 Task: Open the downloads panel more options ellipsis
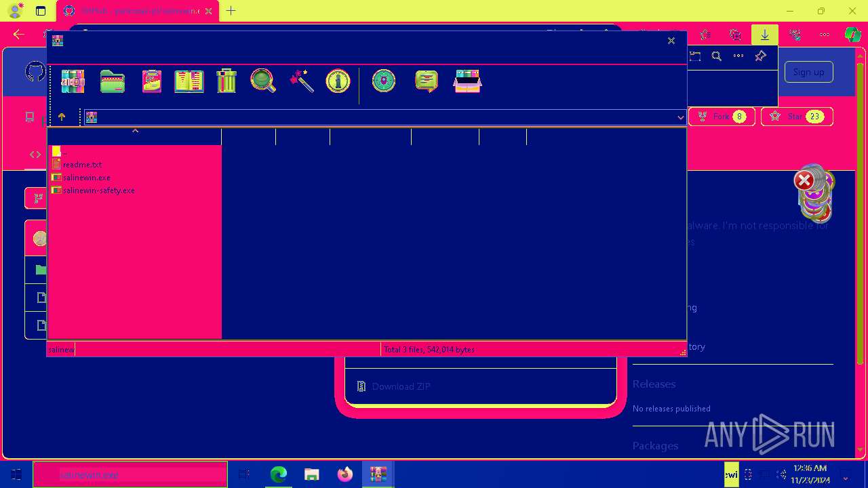tap(738, 56)
